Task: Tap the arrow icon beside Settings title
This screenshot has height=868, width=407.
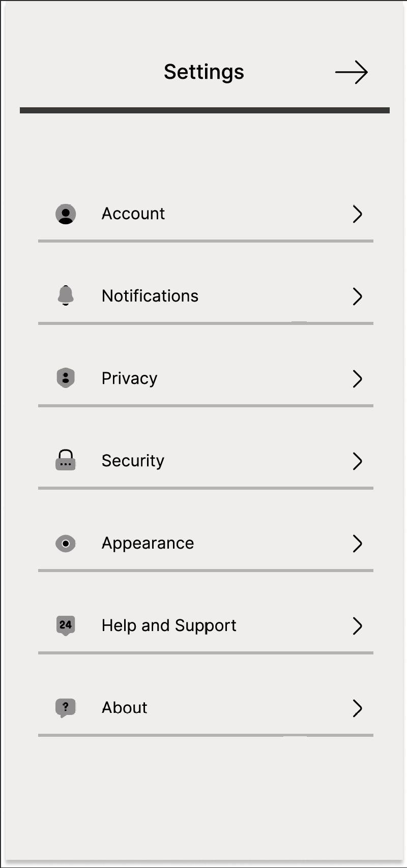Action: (x=352, y=73)
